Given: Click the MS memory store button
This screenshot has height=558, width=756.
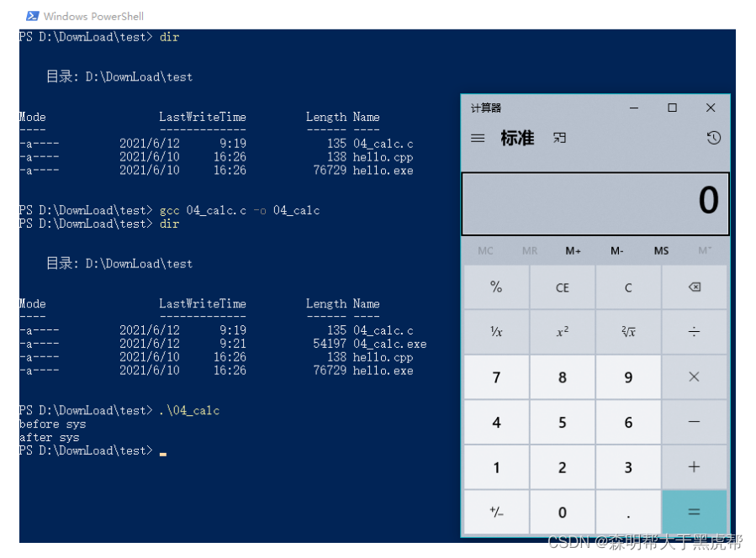Looking at the screenshot, I should [x=661, y=250].
